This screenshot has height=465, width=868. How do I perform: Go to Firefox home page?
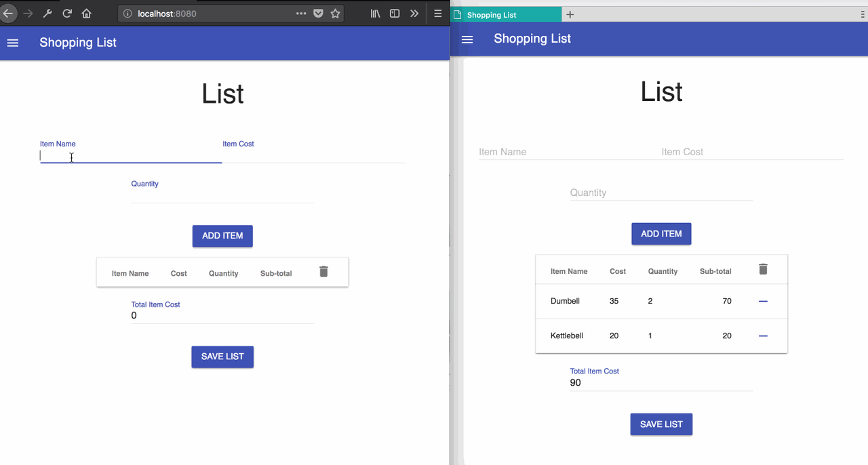coord(86,13)
